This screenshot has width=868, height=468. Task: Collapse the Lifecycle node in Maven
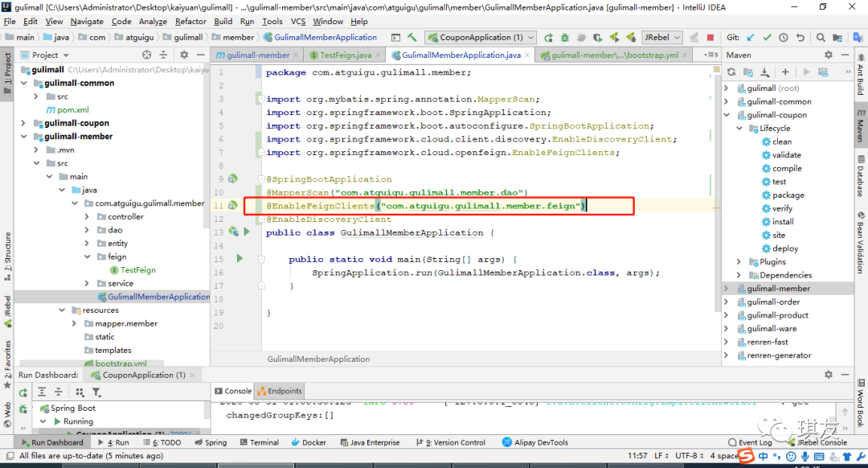pyautogui.click(x=739, y=128)
